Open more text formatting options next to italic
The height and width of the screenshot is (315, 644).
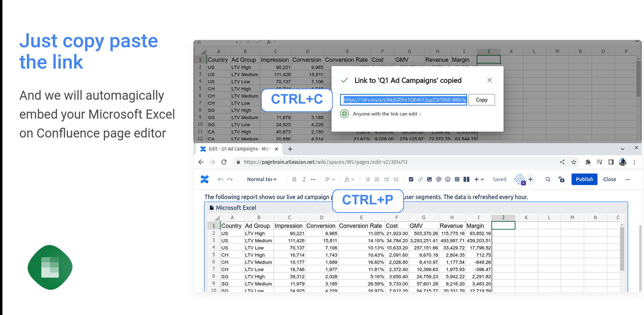(313, 179)
